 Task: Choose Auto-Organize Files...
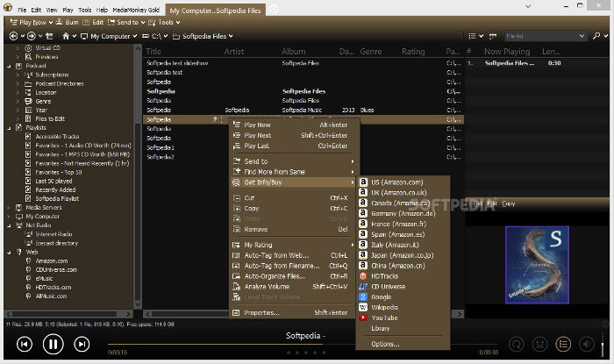294,276
